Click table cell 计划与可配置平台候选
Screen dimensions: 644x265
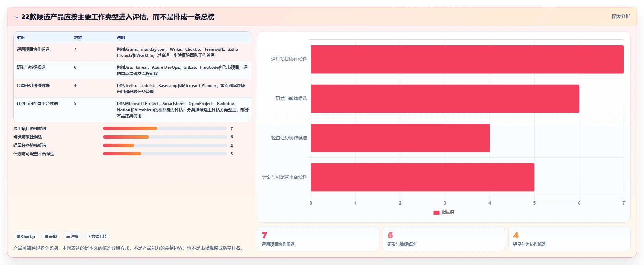pos(37,104)
